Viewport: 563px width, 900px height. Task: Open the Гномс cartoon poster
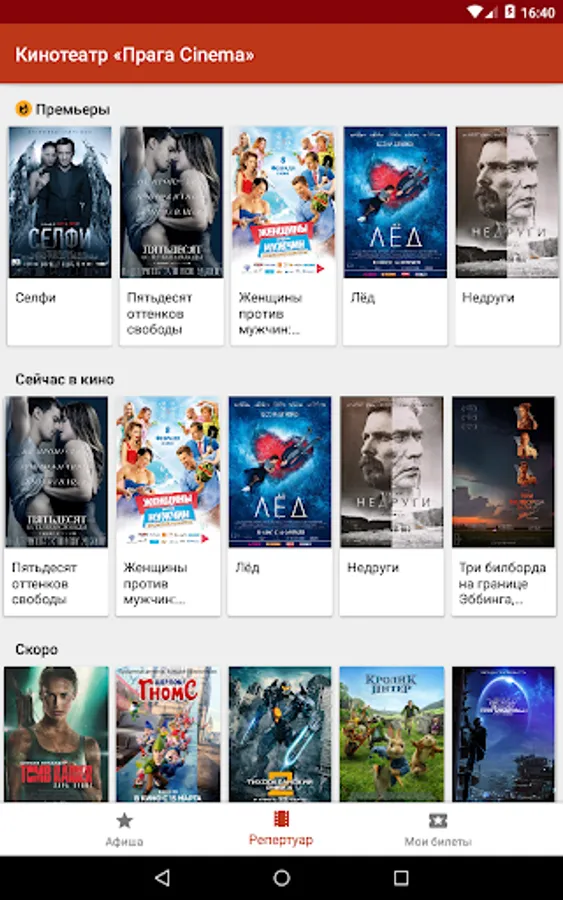tap(168, 734)
